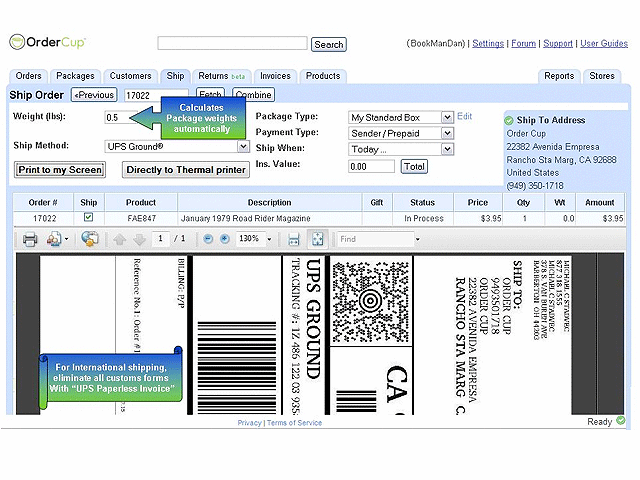This screenshot has width=640, height=480.
Task: Open the Settings link
Action: (x=488, y=43)
